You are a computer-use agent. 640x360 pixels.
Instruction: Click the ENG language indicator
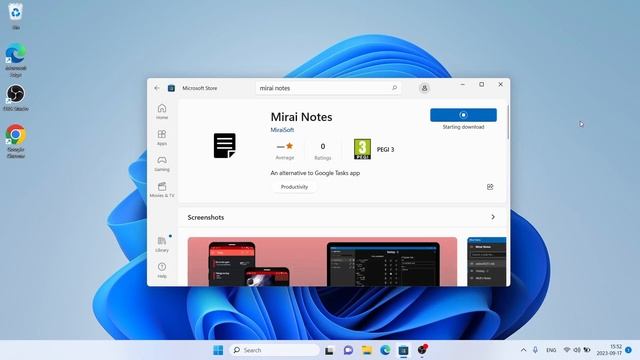[x=551, y=350]
